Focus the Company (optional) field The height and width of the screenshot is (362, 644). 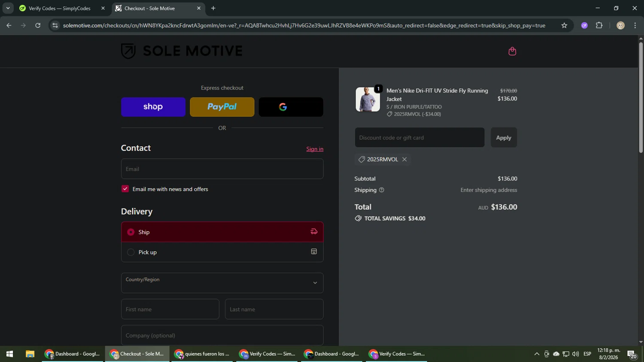[222, 335]
